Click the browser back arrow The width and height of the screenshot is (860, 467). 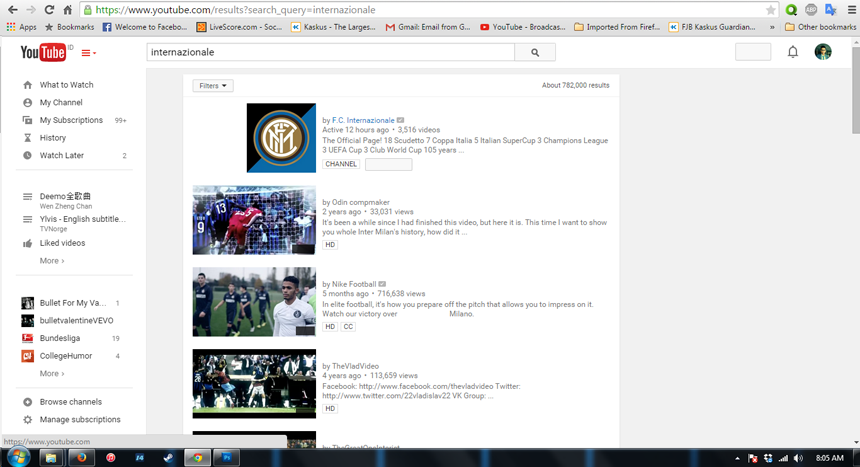pyautogui.click(x=12, y=10)
